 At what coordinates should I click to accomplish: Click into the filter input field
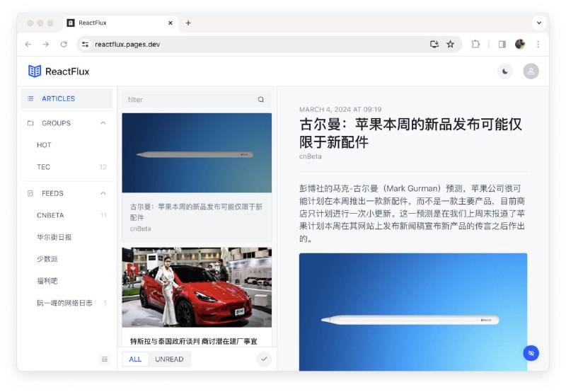pos(187,100)
